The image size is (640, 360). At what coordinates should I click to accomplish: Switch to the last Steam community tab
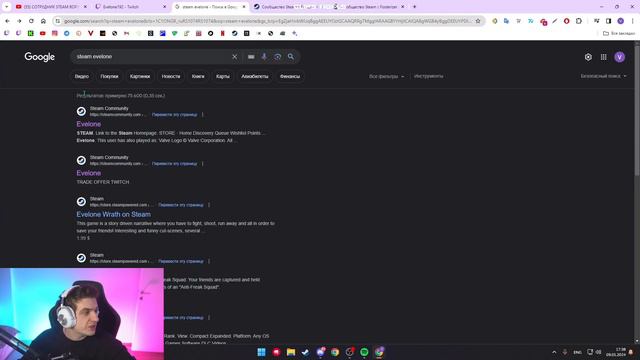(369, 7)
